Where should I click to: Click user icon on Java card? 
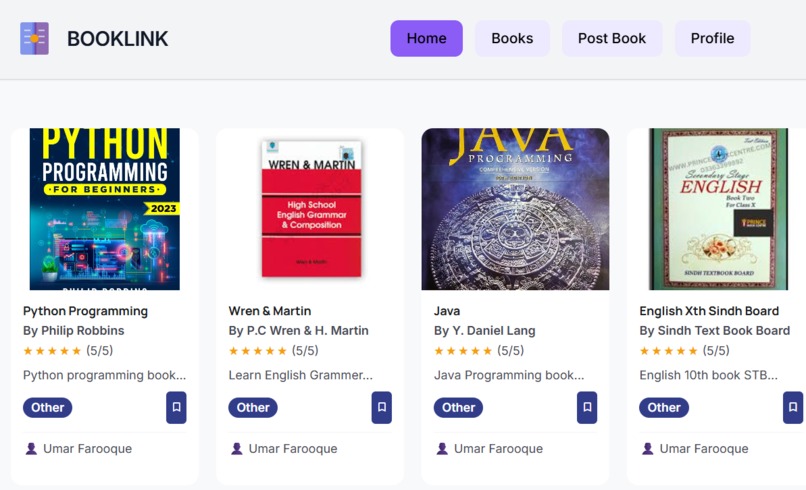[x=442, y=449]
